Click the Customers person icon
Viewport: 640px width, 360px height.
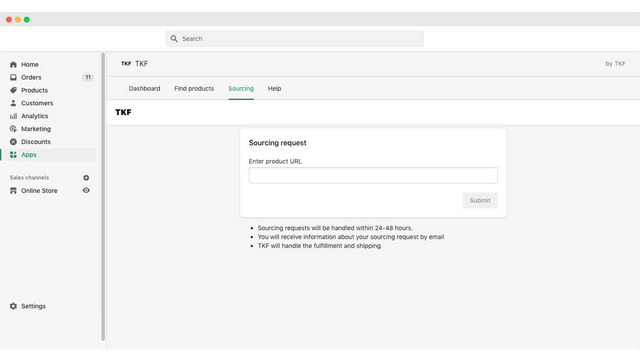(x=13, y=103)
